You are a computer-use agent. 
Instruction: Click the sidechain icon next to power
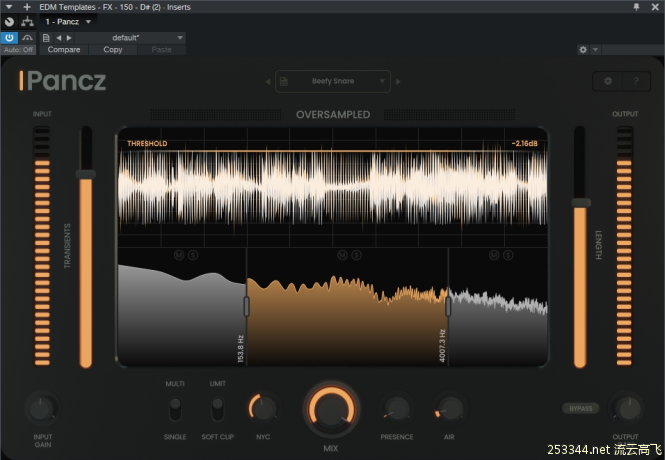click(x=27, y=38)
